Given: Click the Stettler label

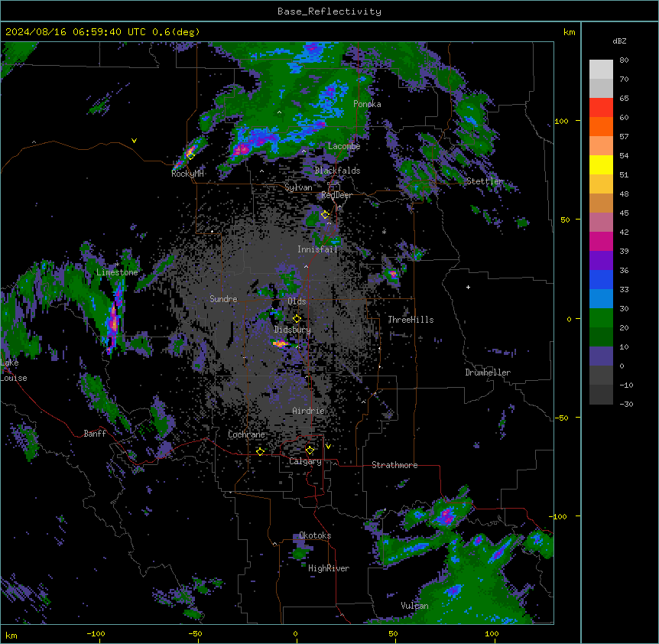Looking at the screenshot, I should click(485, 181).
